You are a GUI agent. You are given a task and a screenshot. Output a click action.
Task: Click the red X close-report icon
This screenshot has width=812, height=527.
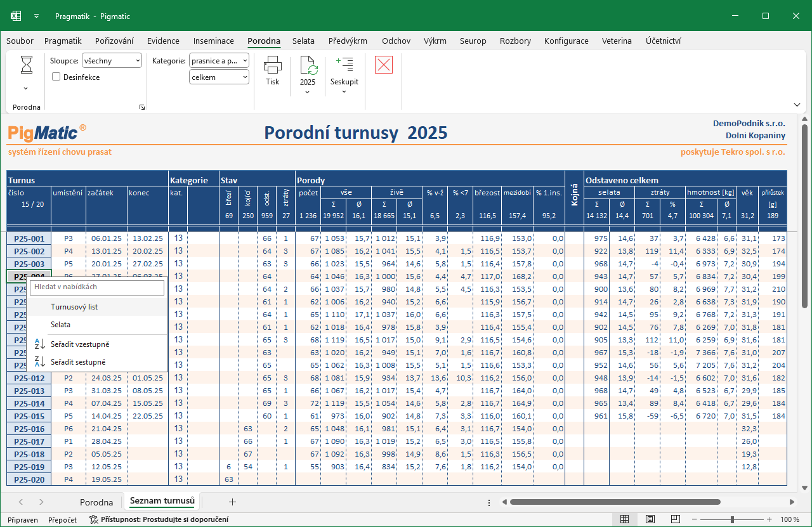tap(384, 65)
